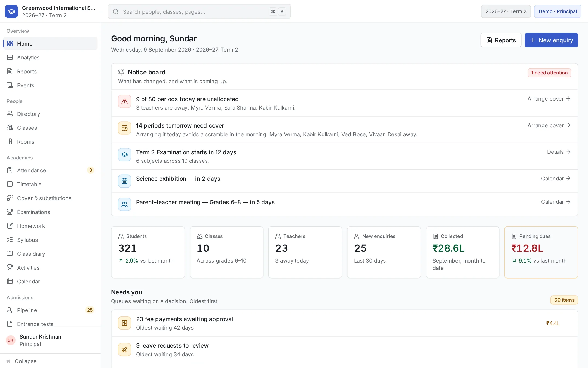Click the Pipeline person-plus icon

click(x=10, y=310)
